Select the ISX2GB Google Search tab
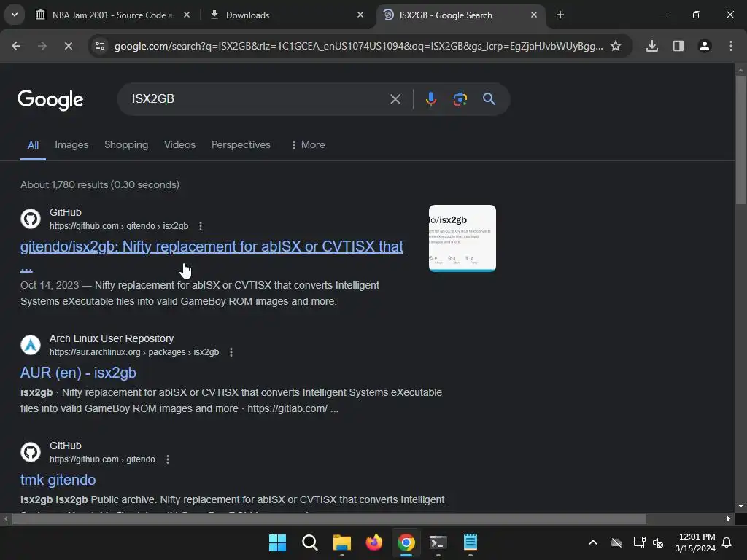The width and height of the screenshot is (747, 560). 446,15
